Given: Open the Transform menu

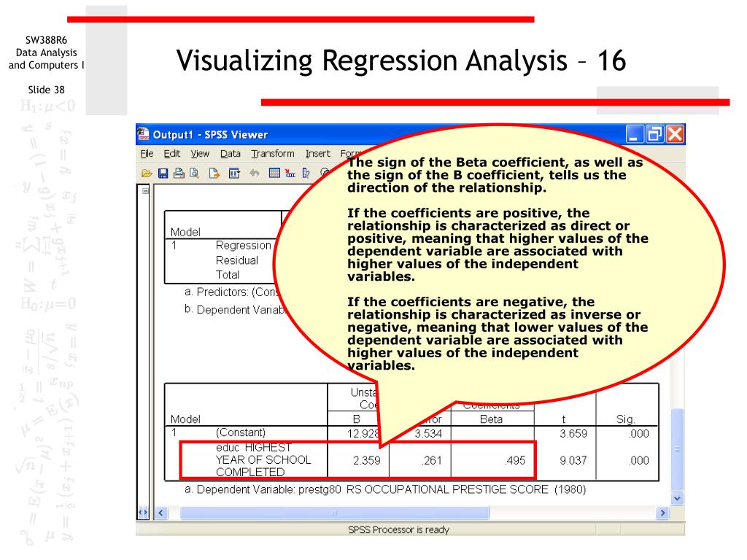Looking at the screenshot, I should (x=273, y=153).
